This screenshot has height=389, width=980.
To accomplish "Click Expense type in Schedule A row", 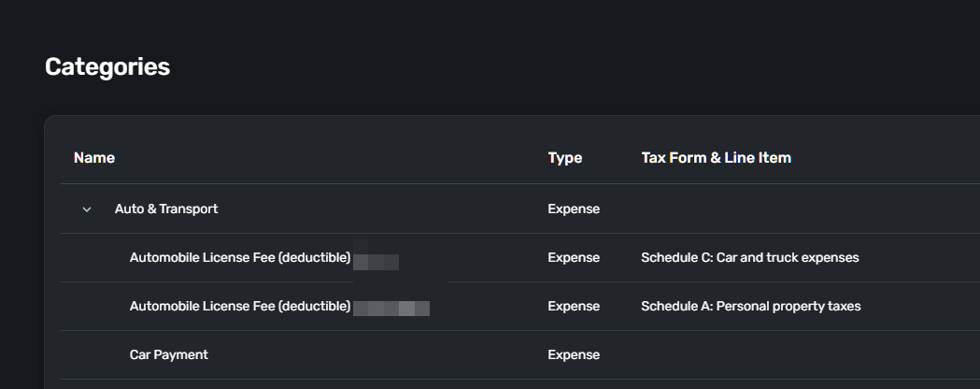I will coord(574,307).
